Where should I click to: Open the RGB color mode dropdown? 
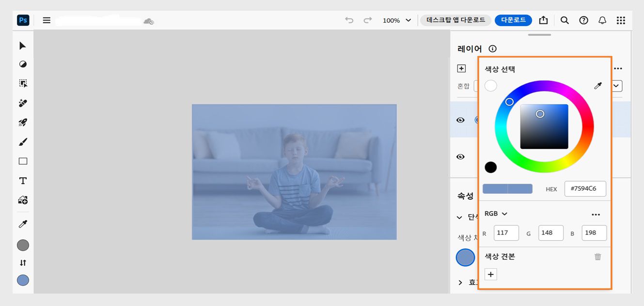click(x=496, y=214)
